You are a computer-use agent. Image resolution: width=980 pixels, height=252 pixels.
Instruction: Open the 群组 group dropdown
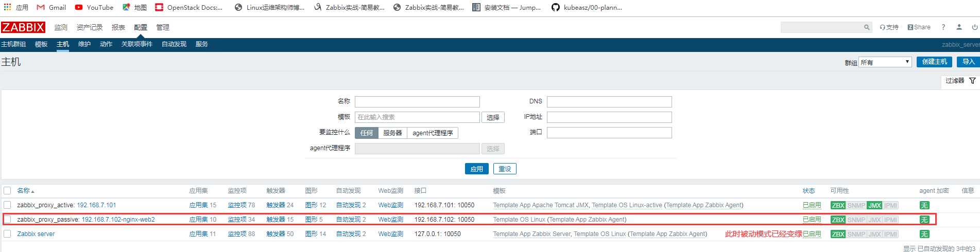pos(885,62)
